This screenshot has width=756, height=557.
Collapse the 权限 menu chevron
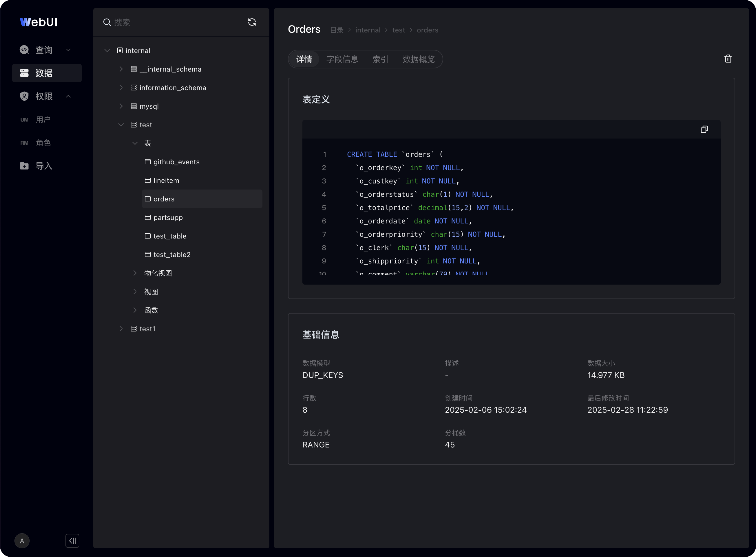click(x=68, y=97)
